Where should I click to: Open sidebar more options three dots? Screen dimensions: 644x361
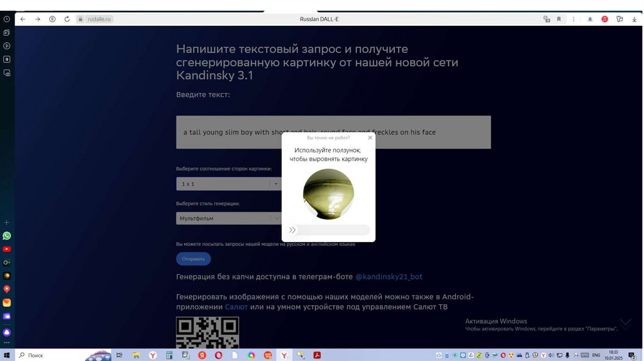6,343
